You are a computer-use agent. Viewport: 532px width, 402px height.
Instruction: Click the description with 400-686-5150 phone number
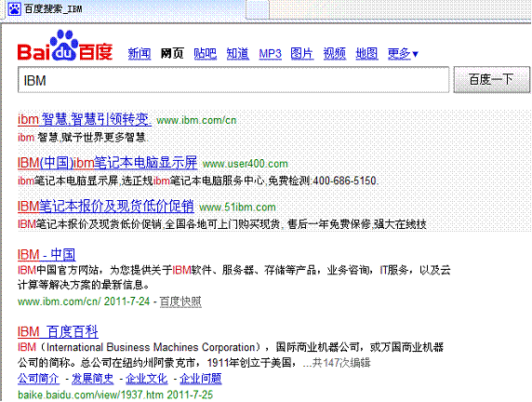point(198,181)
